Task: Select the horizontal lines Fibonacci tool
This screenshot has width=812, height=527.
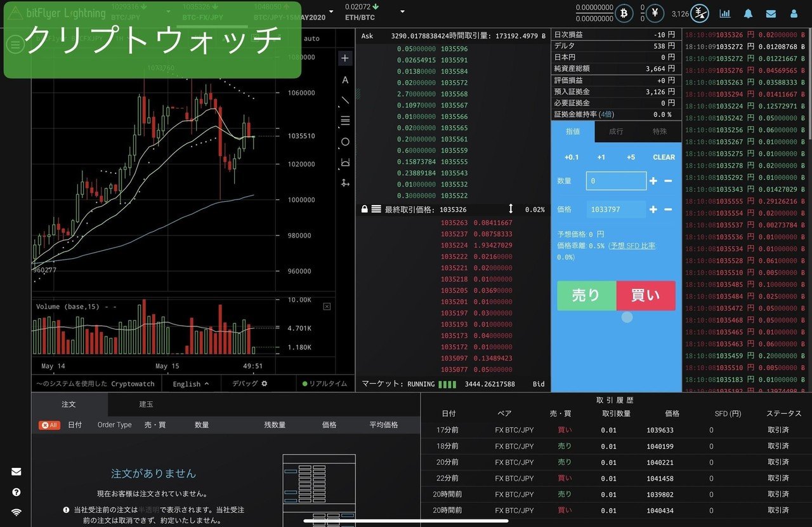Action: point(345,121)
